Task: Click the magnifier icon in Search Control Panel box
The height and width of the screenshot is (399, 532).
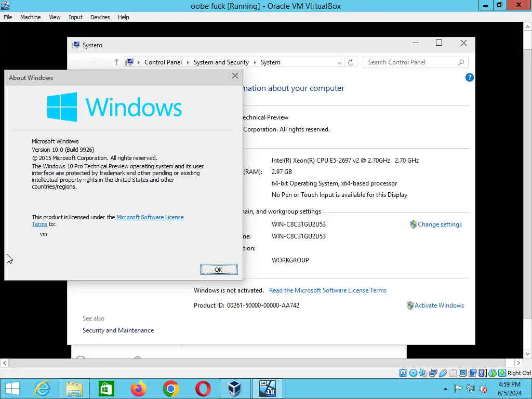Action: pyautogui.click(x=461, y=62)
